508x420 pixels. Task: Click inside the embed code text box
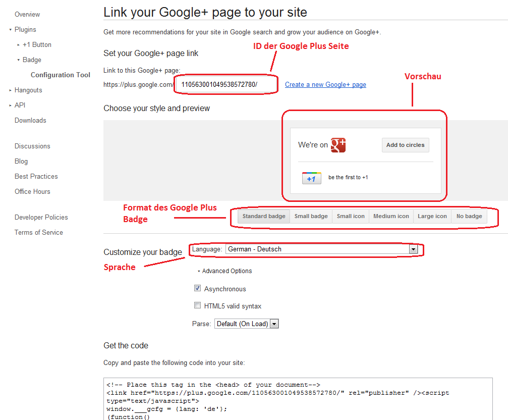[298, 399]
